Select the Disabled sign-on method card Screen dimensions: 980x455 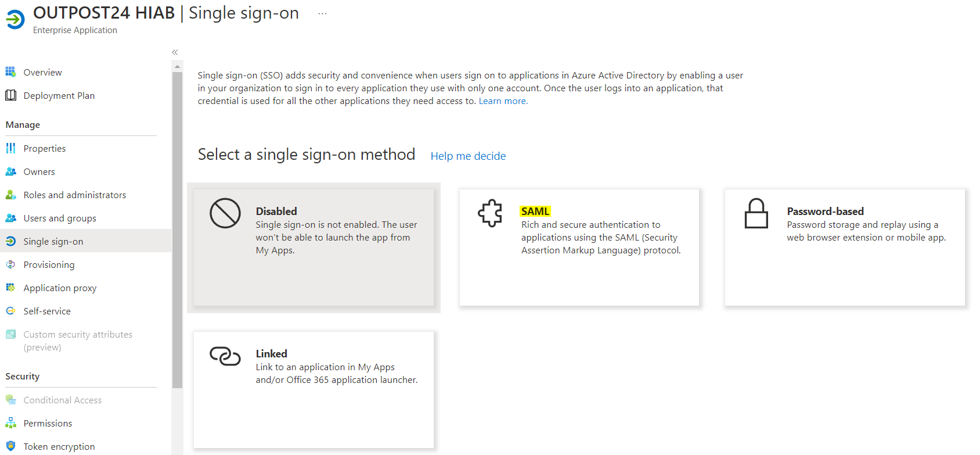point(314,247)
